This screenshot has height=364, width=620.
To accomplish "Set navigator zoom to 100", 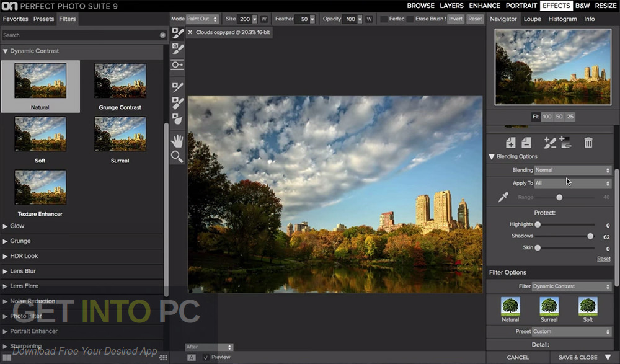I will [547, 117].
